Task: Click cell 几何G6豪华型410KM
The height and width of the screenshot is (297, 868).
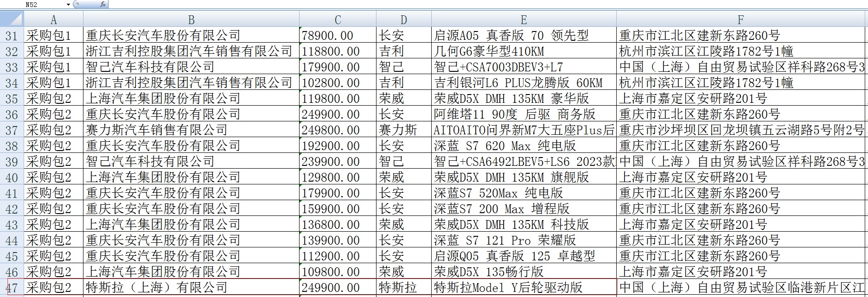Action: coord(523,51)
